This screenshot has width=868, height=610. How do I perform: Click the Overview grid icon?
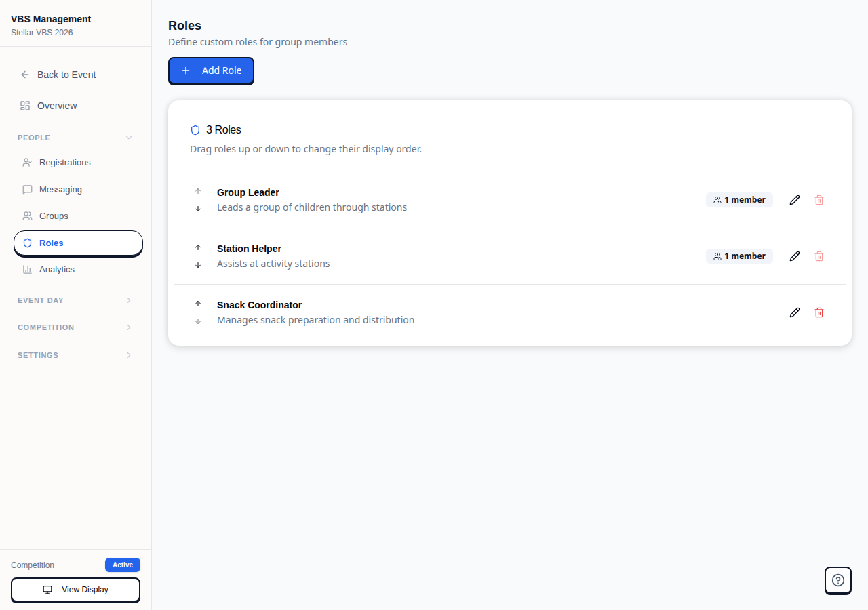pos(25,106)
